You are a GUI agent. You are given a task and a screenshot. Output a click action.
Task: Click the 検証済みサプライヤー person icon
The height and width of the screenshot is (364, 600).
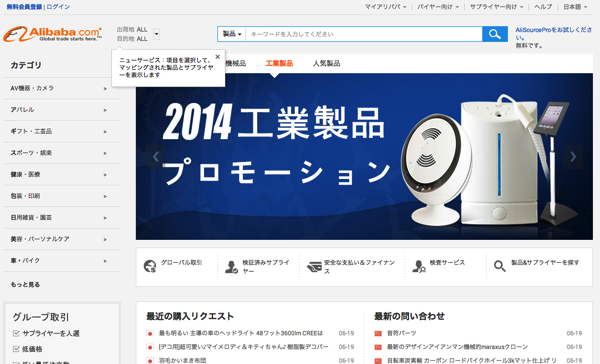231,267
